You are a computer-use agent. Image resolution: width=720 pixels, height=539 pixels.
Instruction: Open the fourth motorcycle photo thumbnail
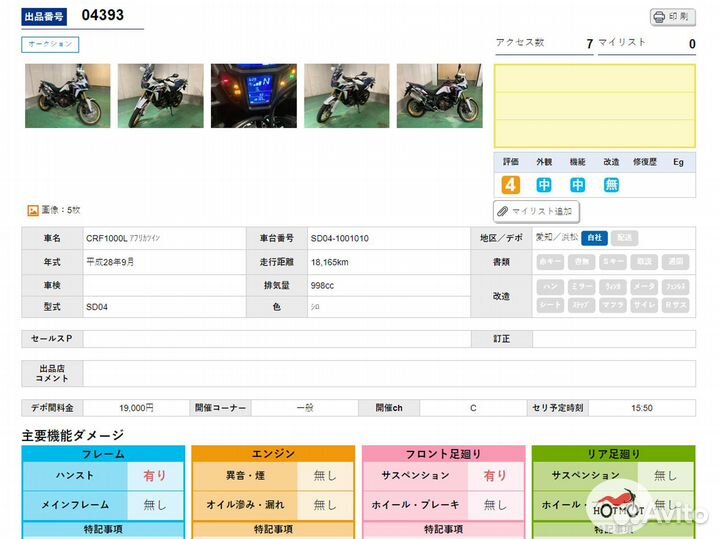pyautogui.click(x=346, y=96)
